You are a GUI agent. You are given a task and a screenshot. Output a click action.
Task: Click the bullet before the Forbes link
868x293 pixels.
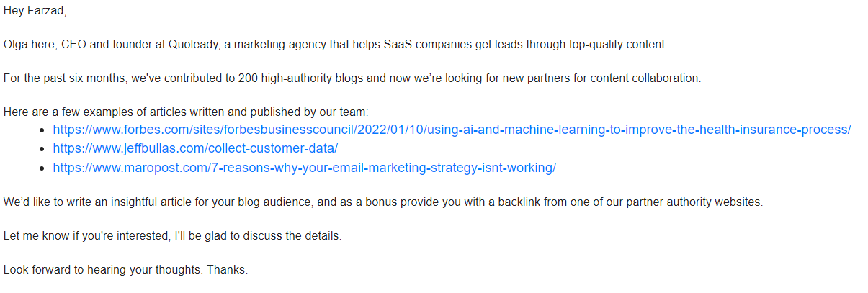click(x=43, y=131)
